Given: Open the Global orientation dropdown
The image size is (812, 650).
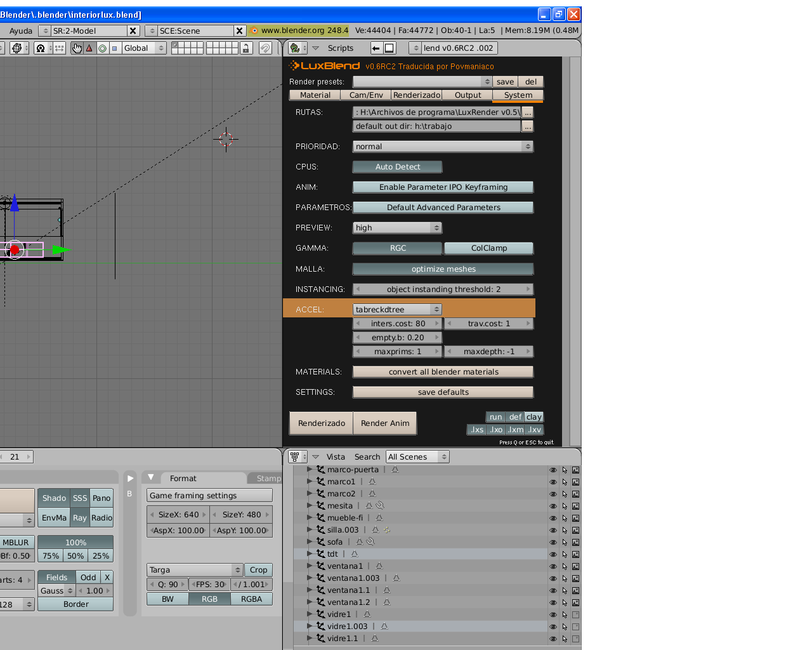Looking at the screenshot, I should 143,48.
